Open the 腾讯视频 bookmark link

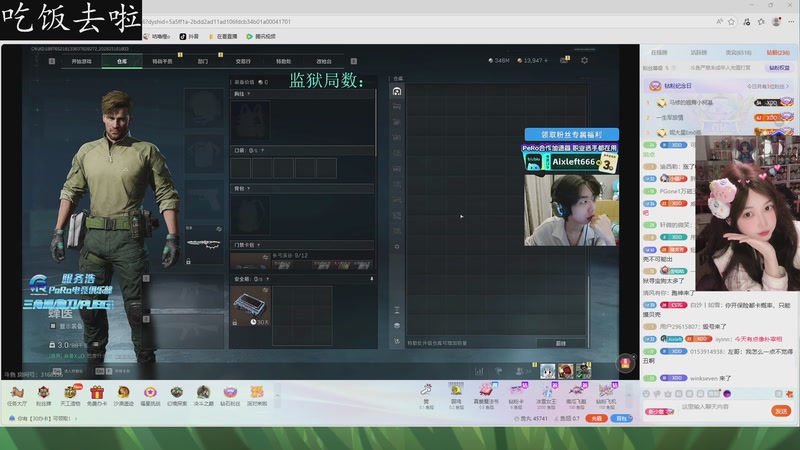[261, 36]
